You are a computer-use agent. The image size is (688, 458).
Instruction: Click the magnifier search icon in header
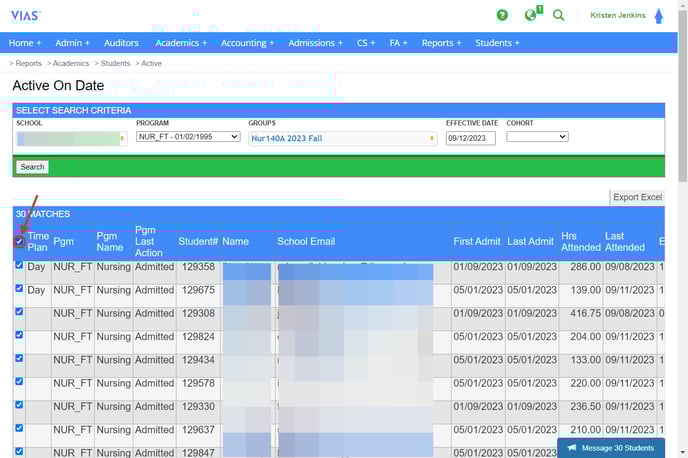coord(558,15)
